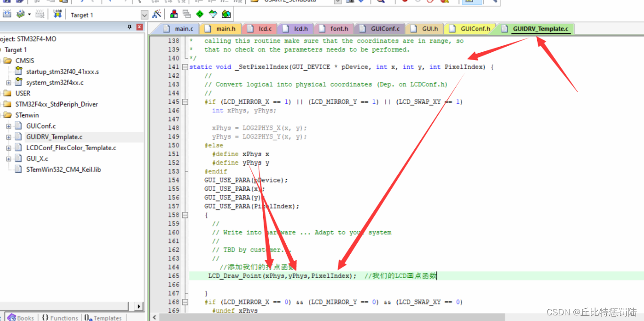Click the '#define xPhys x' line
Image resolution: width=644 pixels, height=321 pixels.
pos(241,154)
